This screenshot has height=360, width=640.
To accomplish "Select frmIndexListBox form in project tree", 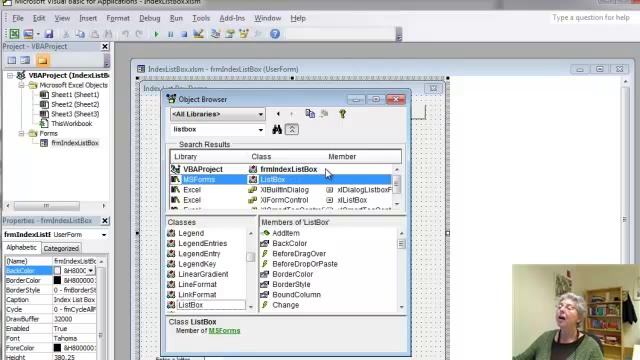I will (x=75, y=143).
